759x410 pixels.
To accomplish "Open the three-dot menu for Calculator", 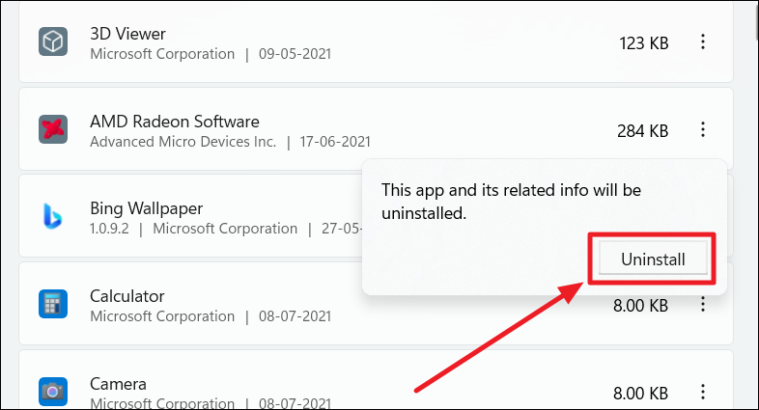I will [703, 304].
